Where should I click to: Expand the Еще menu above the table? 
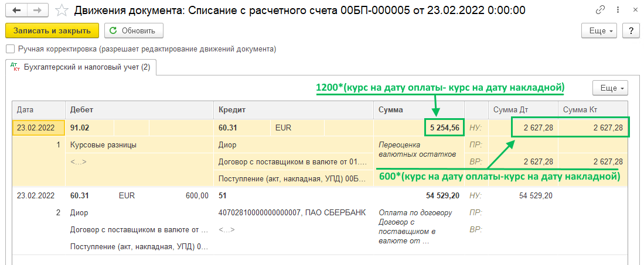(611, 88)
